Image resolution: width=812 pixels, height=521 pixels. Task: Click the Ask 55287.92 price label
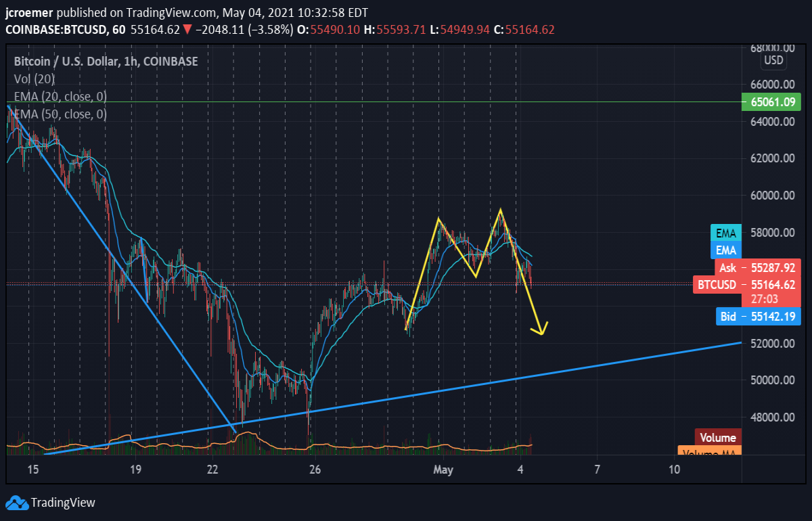click(759, 268)
